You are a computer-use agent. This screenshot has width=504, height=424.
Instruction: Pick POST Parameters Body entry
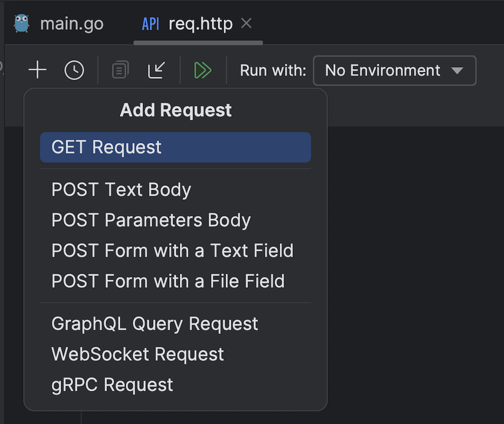pyautogui.click(x=151, y=220)
